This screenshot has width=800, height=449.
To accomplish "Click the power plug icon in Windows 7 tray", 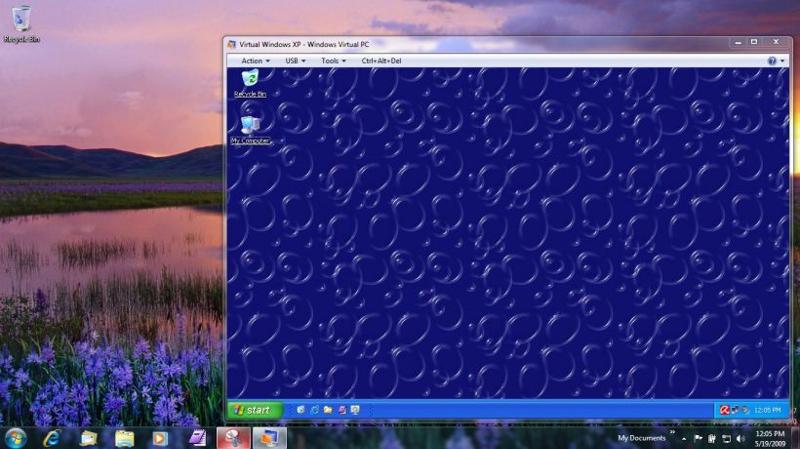I will pyautogui.click(x=711, y=438).
